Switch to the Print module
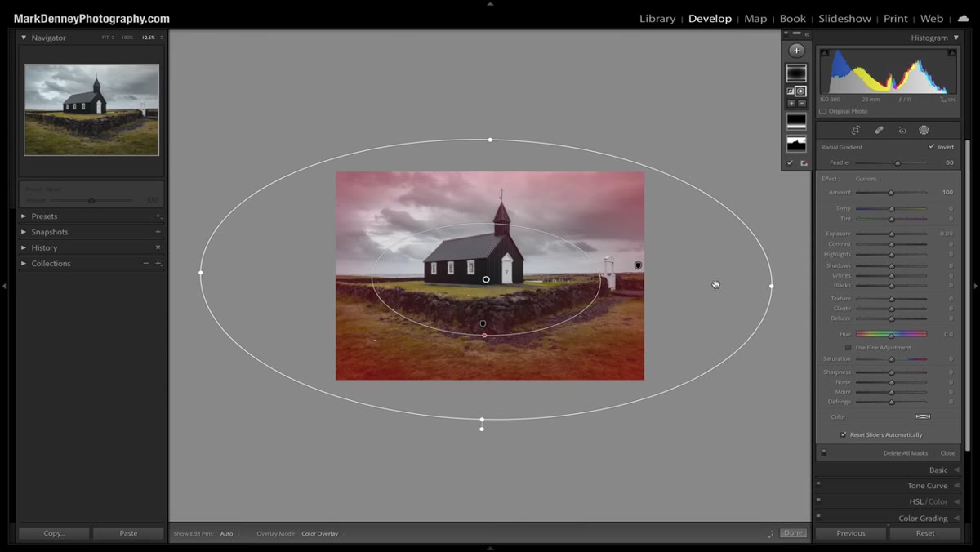 click(x=895, y=19)
